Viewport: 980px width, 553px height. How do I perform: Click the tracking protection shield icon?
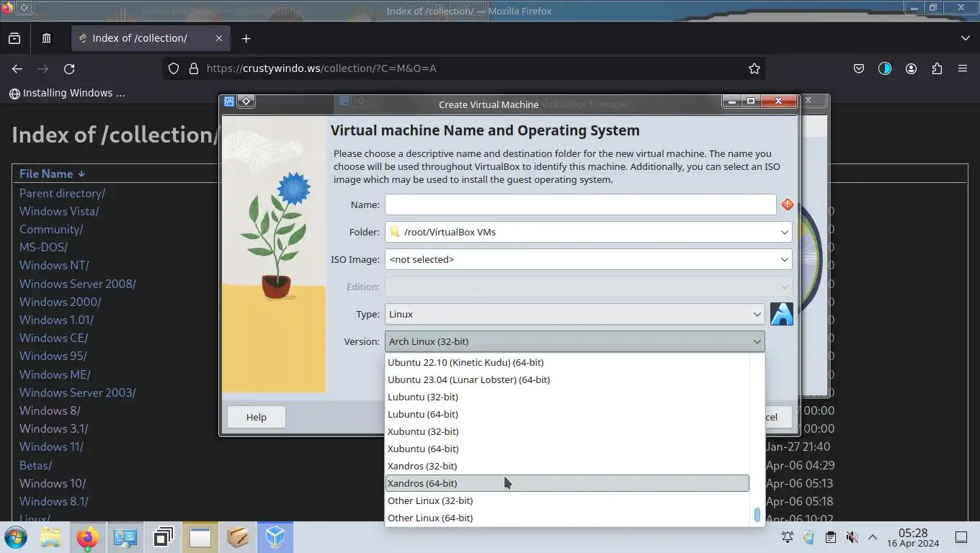[x=173, y=68]
